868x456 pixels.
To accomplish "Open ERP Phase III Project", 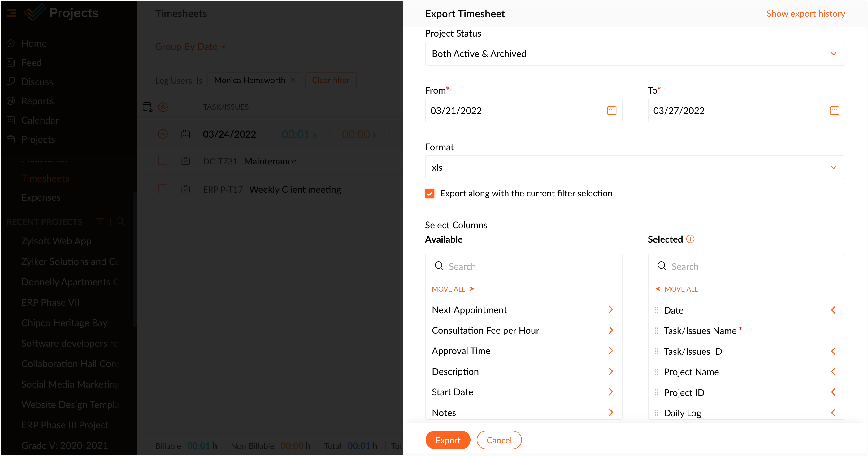I will [65, 425].
